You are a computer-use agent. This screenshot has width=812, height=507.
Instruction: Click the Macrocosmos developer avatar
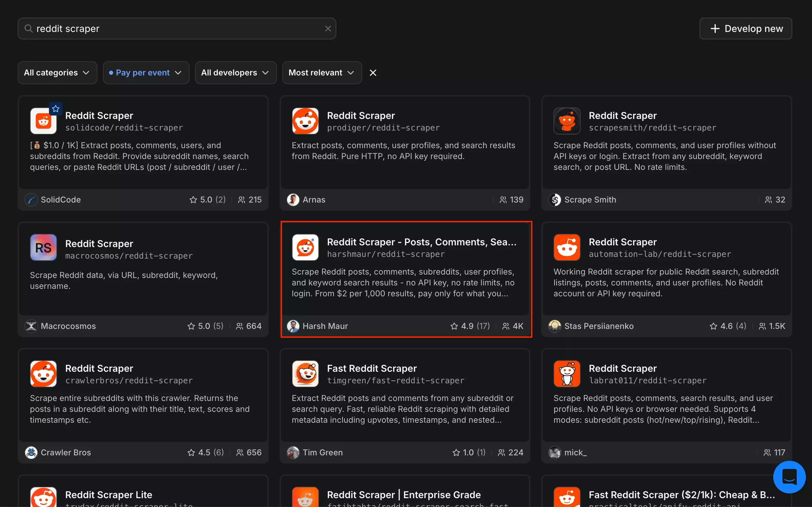pyautogui.click(x=31, y=326)
